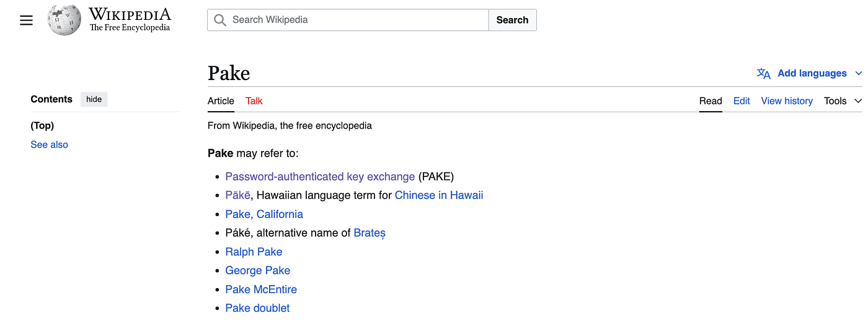The image size is (868, 326).
Task: Hide the Contents sidebar
Action: [x=94, y=99]
